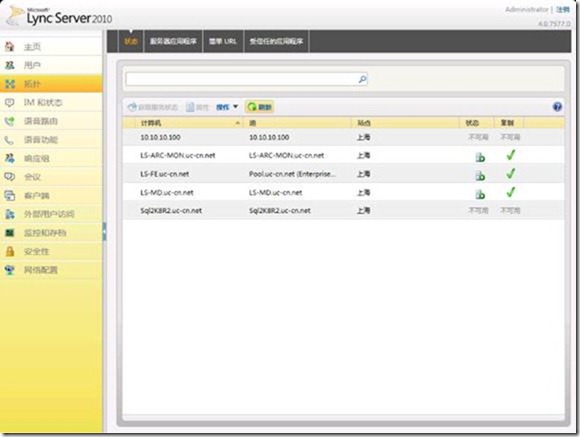The image size is (580, 437).
Task: Click unavailable status text in 10.10.10.100 row
Action: pos(478,137)
